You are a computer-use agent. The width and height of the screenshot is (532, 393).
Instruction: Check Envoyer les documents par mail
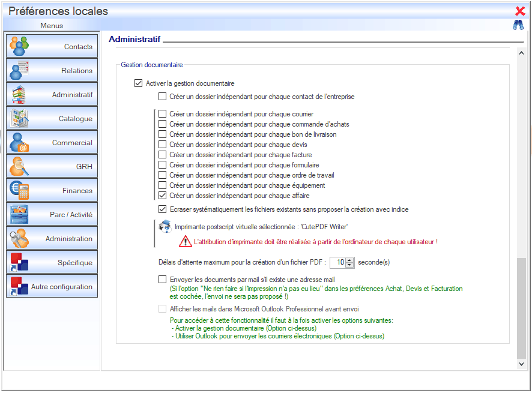pos(162,280)
